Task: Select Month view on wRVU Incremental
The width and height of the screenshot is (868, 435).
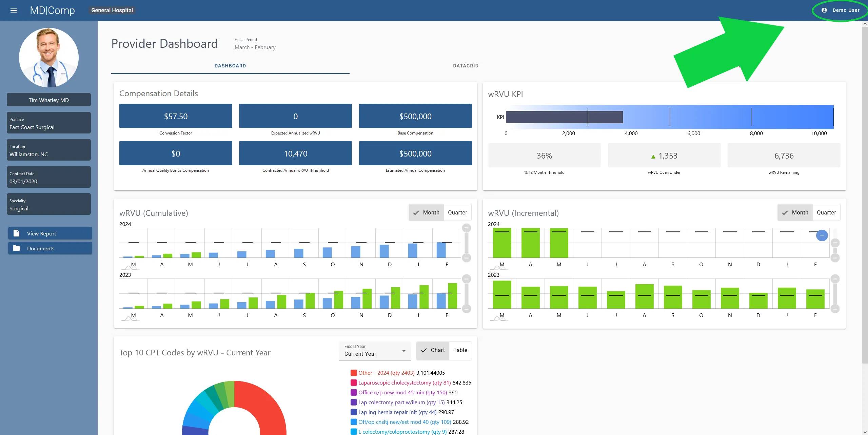Action: point(795,212)
